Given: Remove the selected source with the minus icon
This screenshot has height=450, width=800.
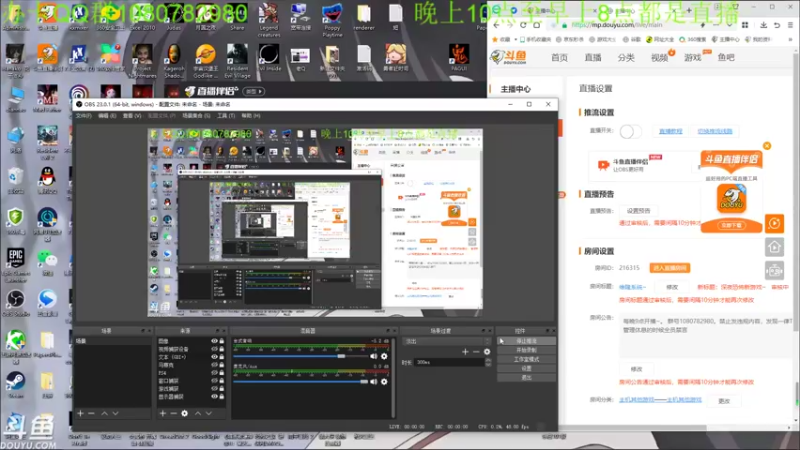Looking at the screenshot, I should (x=173, y=413).
